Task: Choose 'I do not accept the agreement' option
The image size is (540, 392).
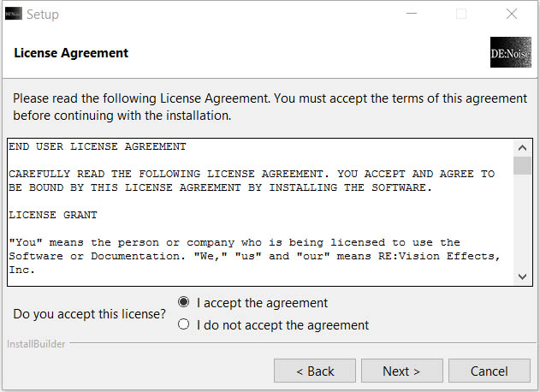Action: point(183,324)
